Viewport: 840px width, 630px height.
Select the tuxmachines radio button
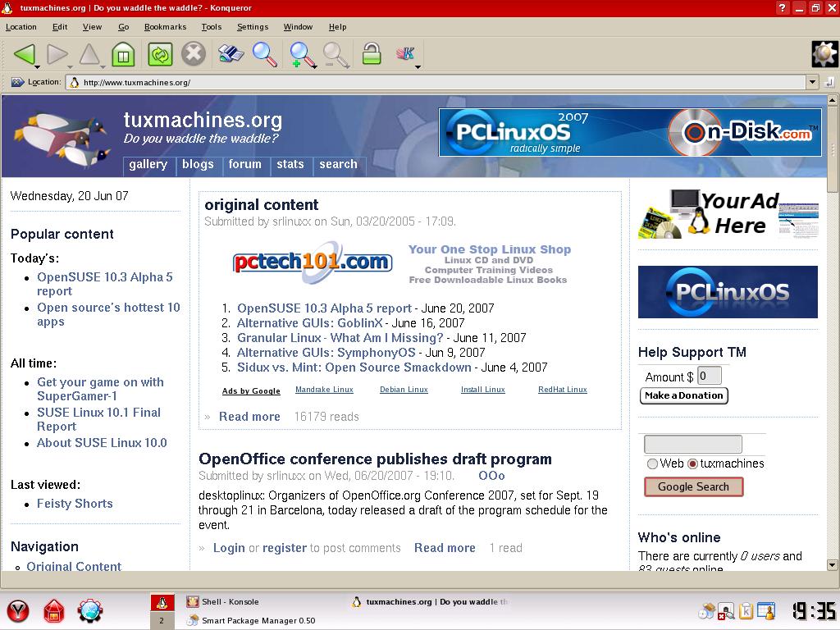[x=692, y=464]
